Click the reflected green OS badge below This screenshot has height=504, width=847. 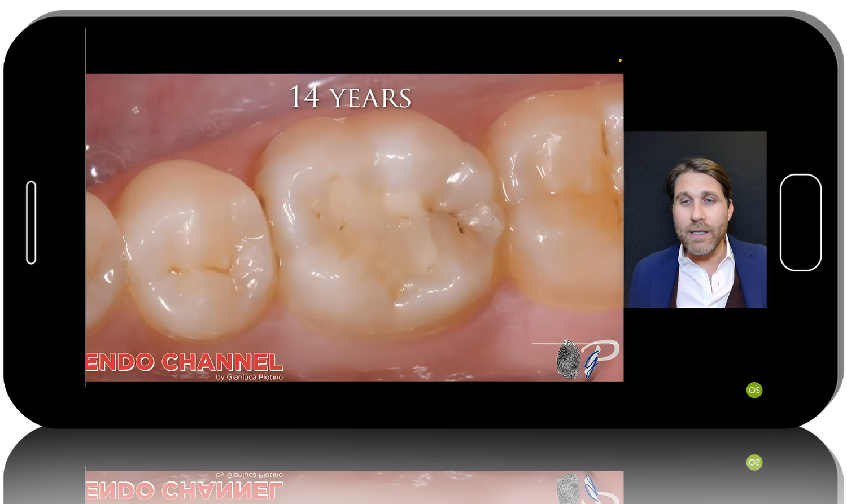(x=754, y=462)
